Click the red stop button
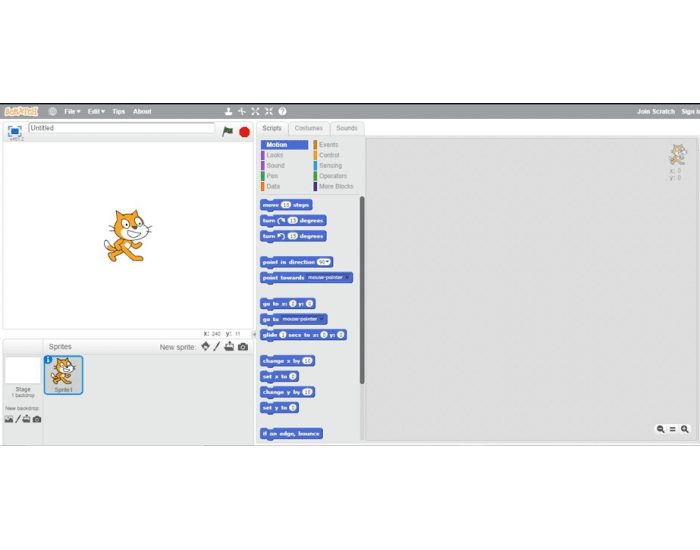This screenshot has height=550, width=700. (x=244, y=132)
